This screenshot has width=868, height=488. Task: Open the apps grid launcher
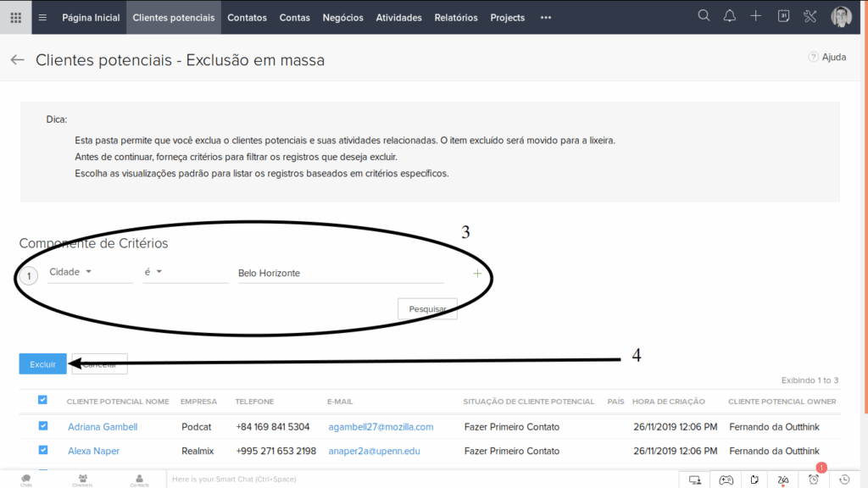(x=15, y=17)
